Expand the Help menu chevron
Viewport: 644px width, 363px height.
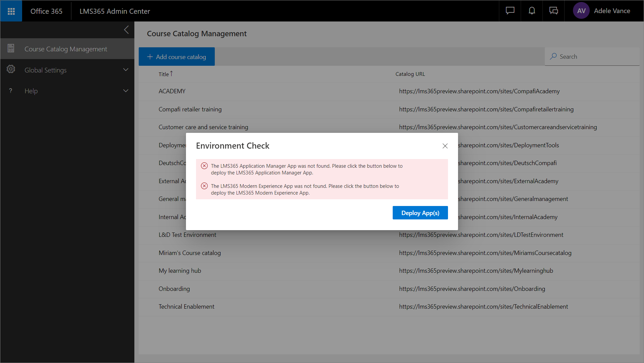tap(126, 91)
